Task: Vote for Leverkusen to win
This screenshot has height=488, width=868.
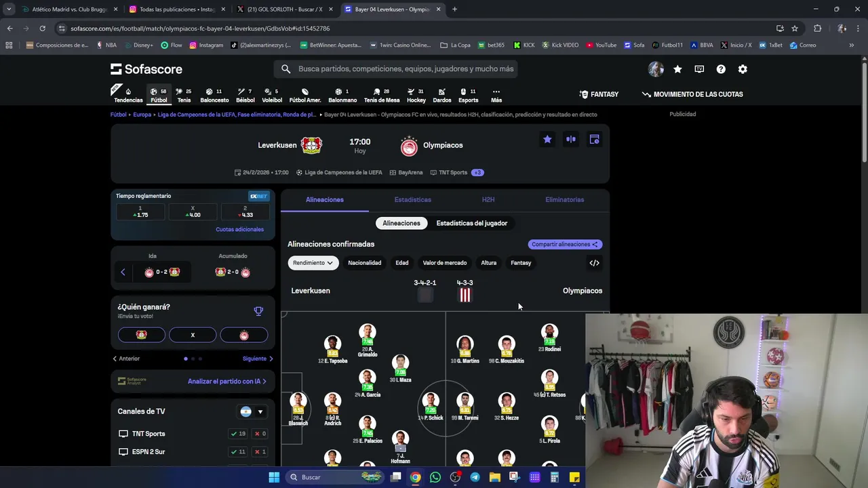Action: click(x=141, y=335)
